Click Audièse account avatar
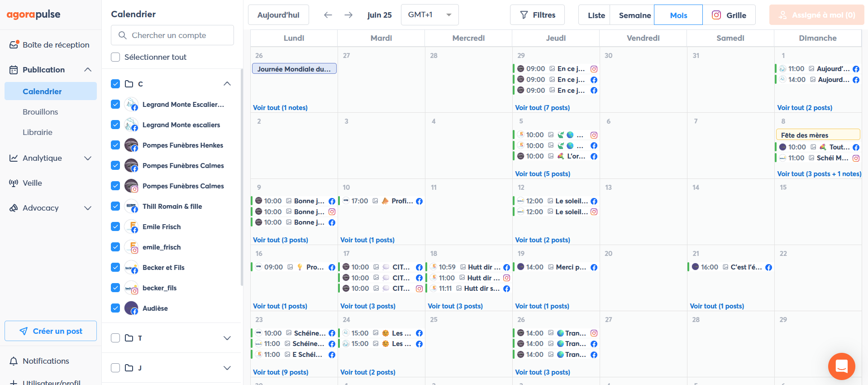 [x=131, y=308]
